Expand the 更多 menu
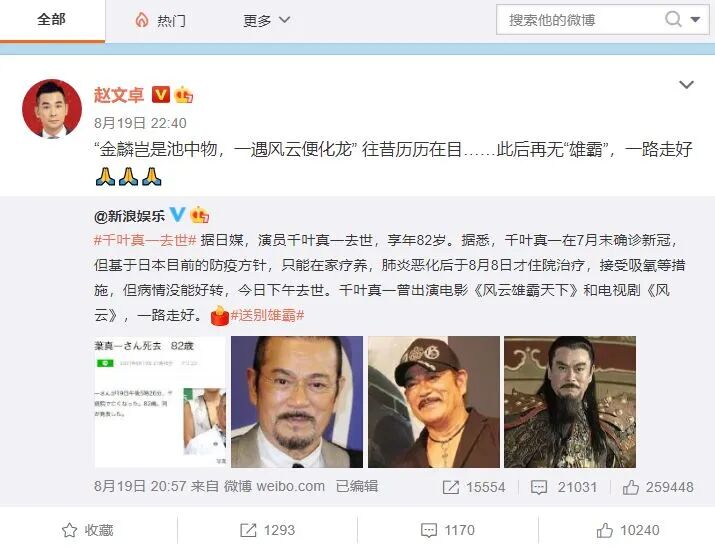The width and height of the screenshot is (715, 553). click(267, 20)
